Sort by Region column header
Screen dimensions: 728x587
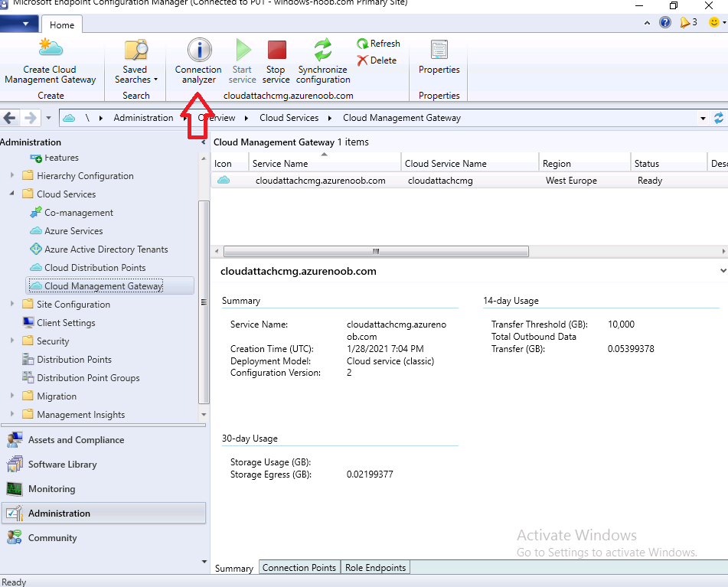(584, 163)
